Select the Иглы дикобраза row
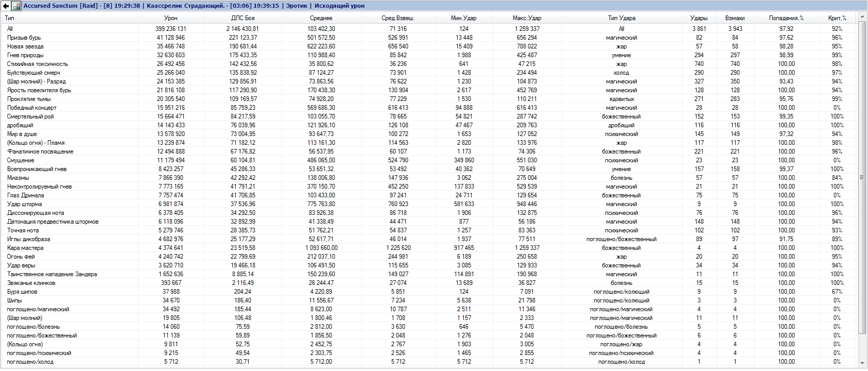868x371 pixels. 429,239
